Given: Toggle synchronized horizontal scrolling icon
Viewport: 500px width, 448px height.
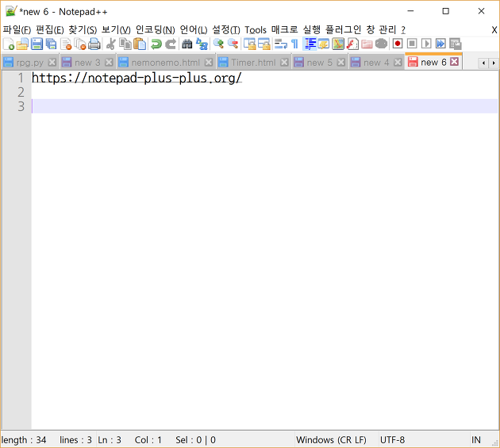Looking at the screenshot, I should pyautogui.click(x=264, y=44).
